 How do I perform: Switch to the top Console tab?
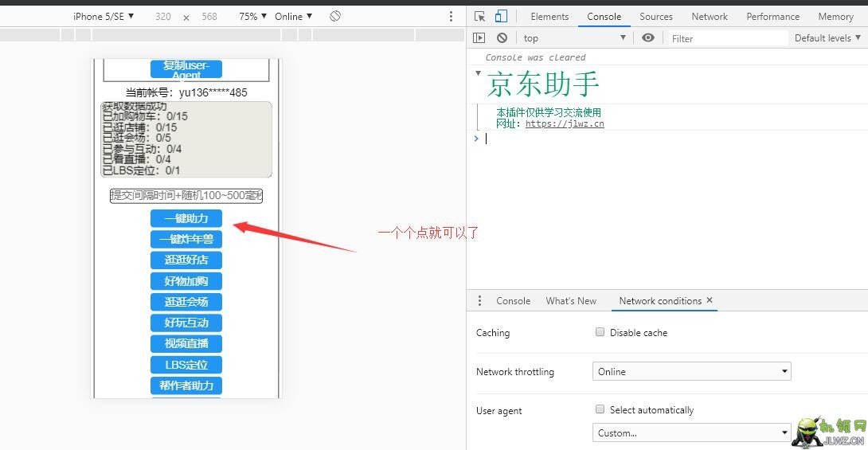pos(604,17)
